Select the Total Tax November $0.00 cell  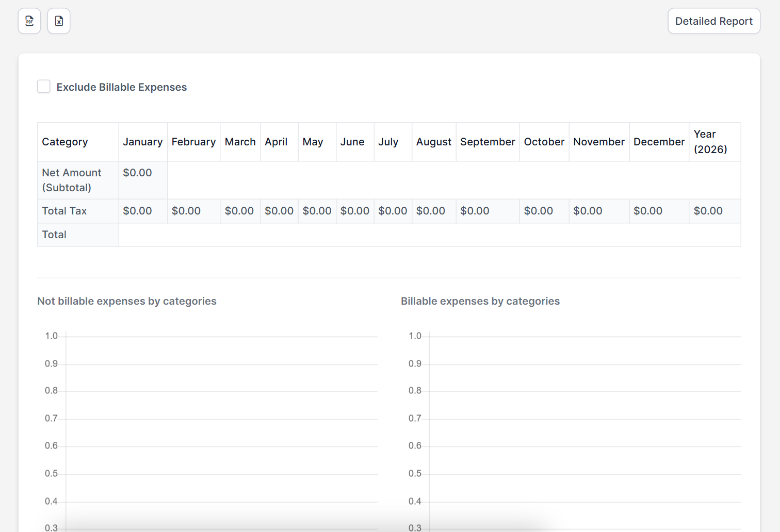pyautogui.click(x=599, y=211)
